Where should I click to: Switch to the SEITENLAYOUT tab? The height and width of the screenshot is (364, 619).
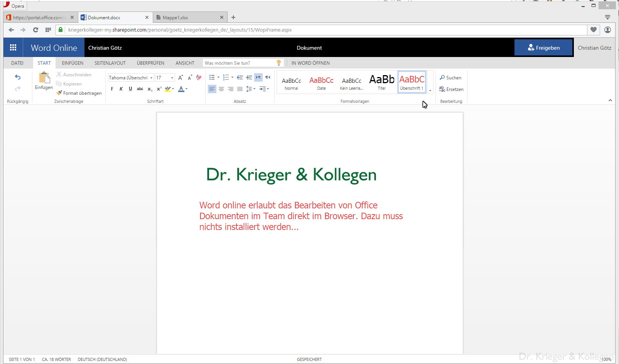point(110,63)
